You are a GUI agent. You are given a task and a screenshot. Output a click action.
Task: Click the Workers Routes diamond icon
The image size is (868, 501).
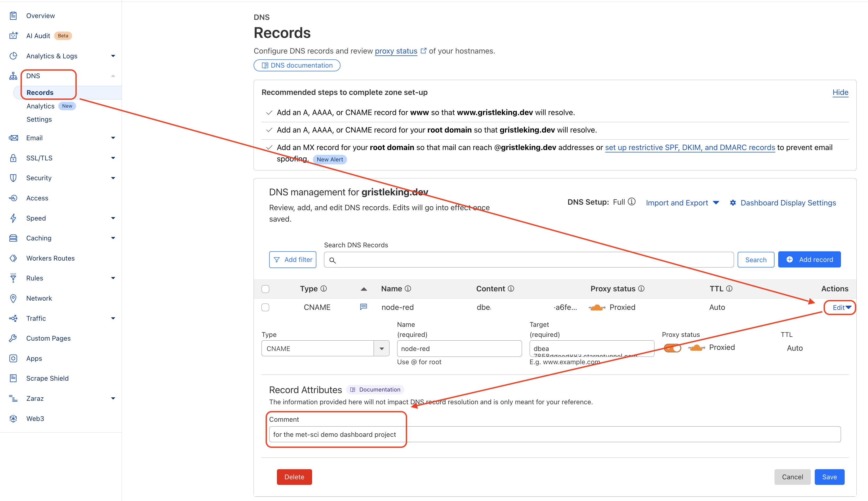[x=13, y=258]
